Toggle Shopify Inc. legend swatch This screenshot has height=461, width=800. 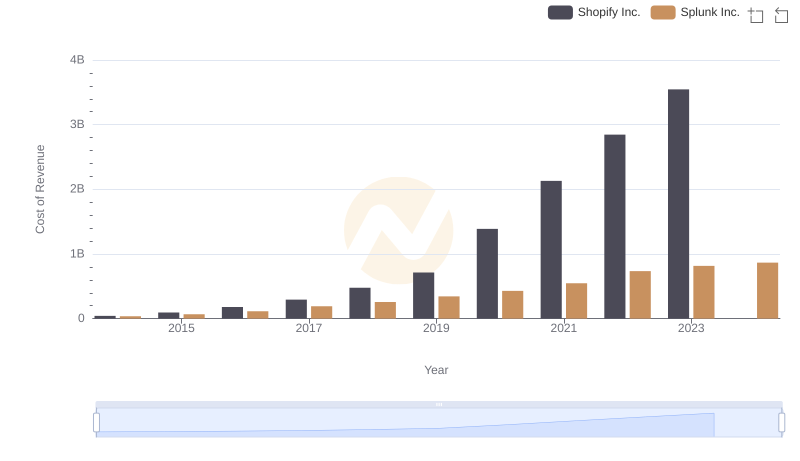[x=560, y=12]
